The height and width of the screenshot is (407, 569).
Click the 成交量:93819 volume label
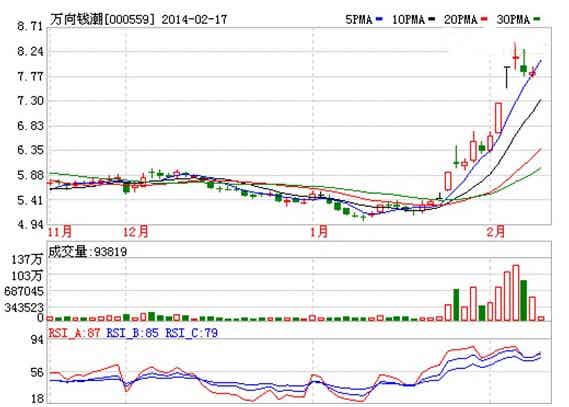[x=88, y=251]
